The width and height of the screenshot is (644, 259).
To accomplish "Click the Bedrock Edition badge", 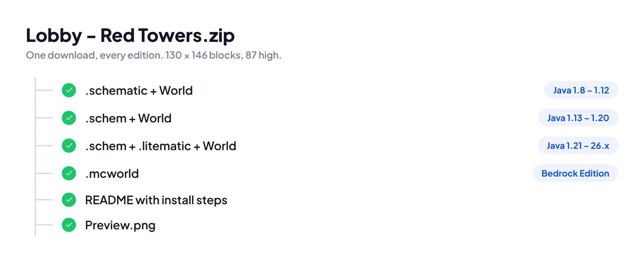I will coord(575,173).
